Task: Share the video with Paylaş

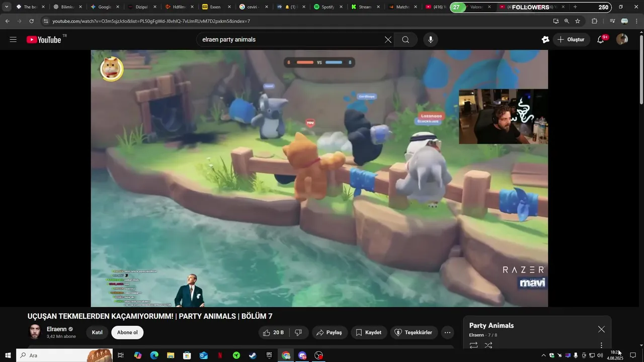Action: click(329, 332)
